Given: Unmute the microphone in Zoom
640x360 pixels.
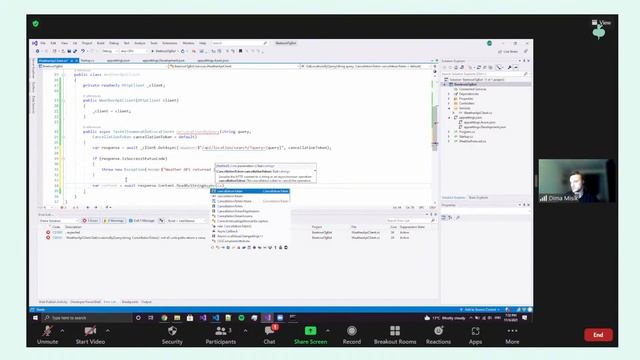Looking at the screenshot, I should (47, 335).
